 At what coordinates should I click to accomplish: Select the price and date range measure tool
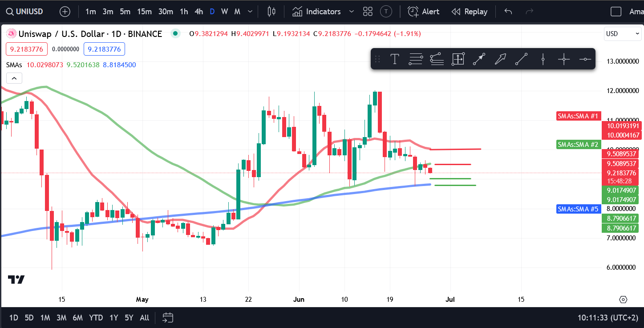pos(458,59)
